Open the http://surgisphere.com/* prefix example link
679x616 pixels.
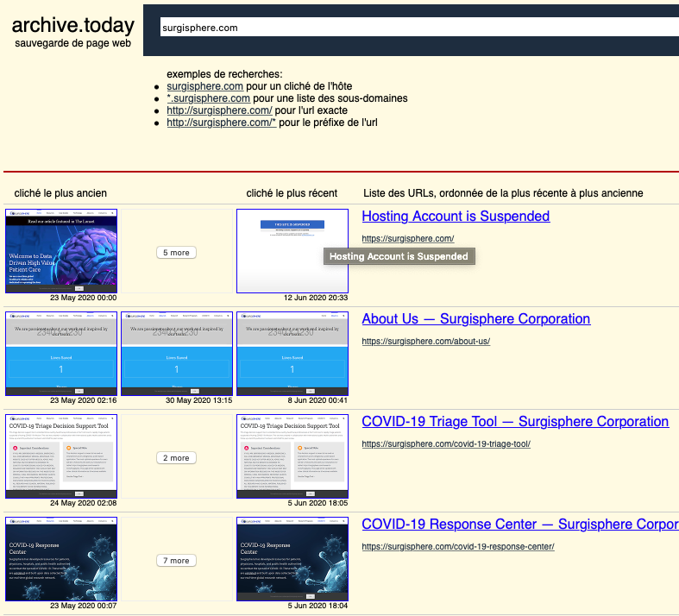click(221, 123)
